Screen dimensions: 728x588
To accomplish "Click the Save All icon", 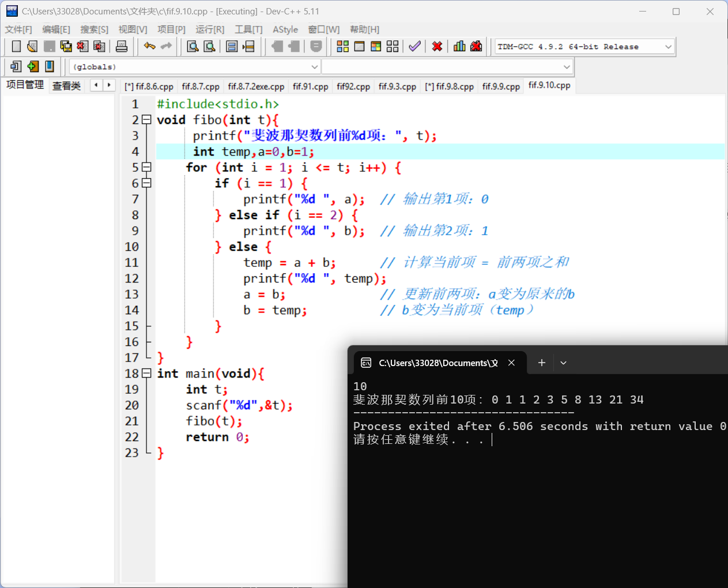I will pos(66,47).
